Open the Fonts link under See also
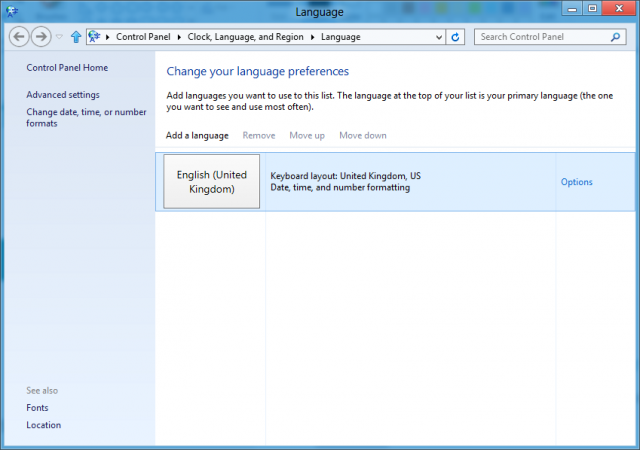The height and width of the screenshot is (450, 640). point(37,408)
